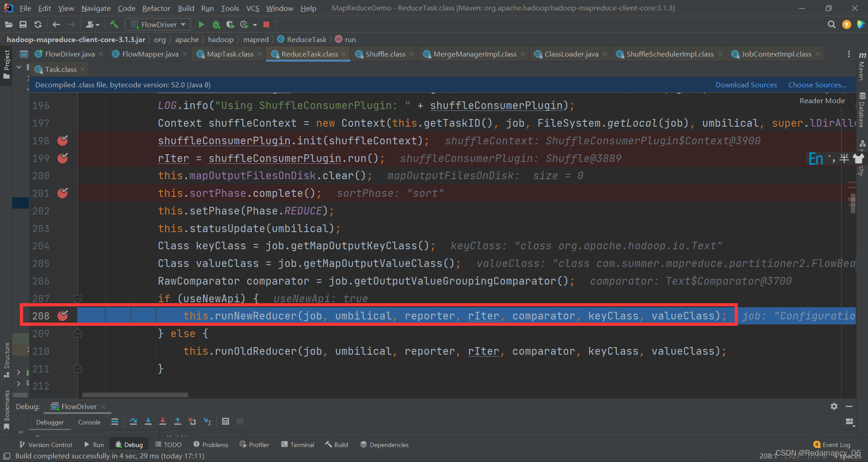868x462 pixels.
Task: Start debugging with the green bug icon
Action: coord(216,24)
